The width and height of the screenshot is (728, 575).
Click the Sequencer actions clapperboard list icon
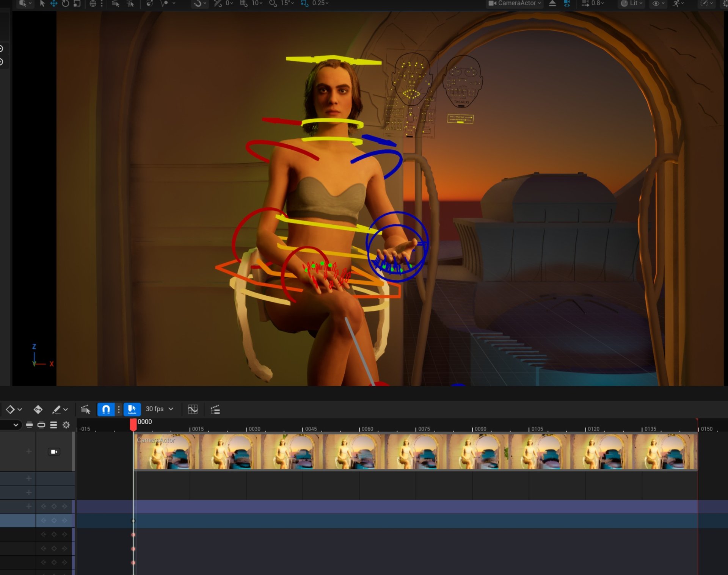tap(215, 409)
